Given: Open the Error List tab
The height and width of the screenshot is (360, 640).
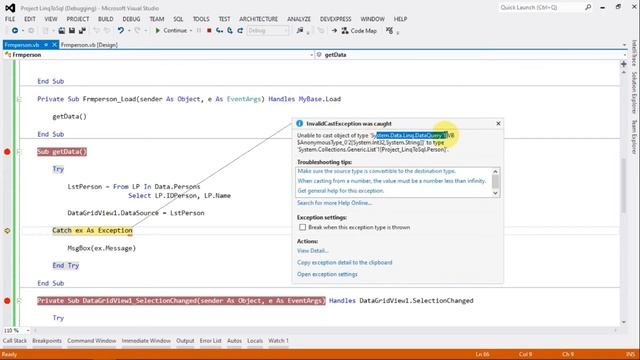Looking at the screenshot, I should [x=211, y=341].
